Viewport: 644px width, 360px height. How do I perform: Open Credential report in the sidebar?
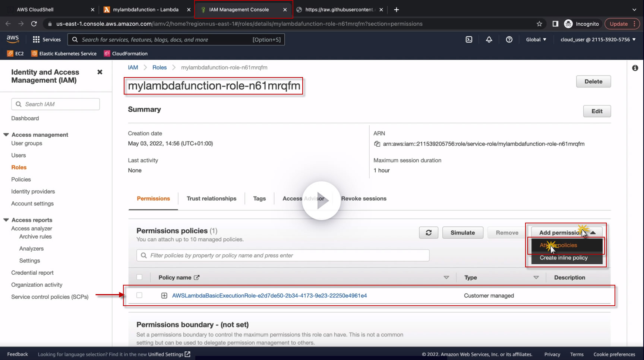pyautogui.click(x=32, y=273)
